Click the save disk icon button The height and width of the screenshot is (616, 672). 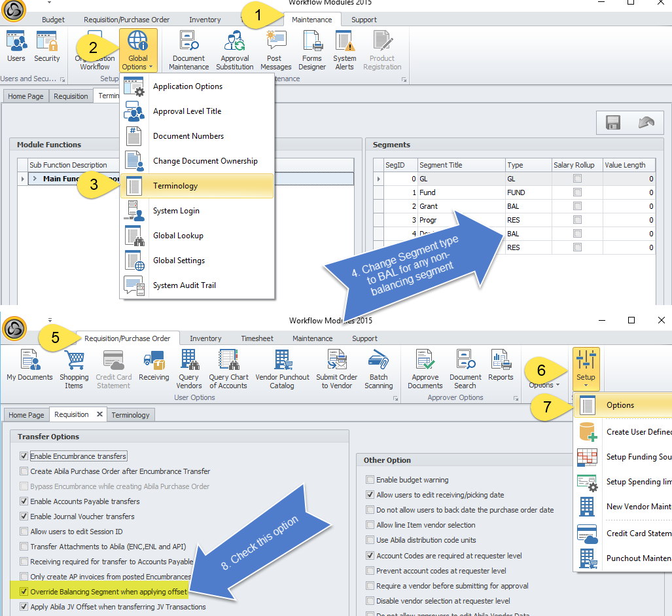click(x=612, y=123)
